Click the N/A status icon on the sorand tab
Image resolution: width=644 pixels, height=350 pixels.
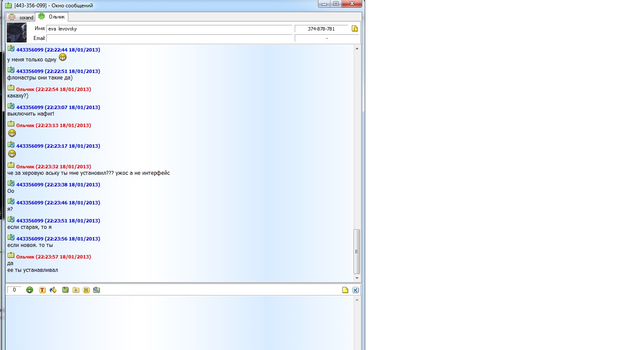click(x=12, y=17)
